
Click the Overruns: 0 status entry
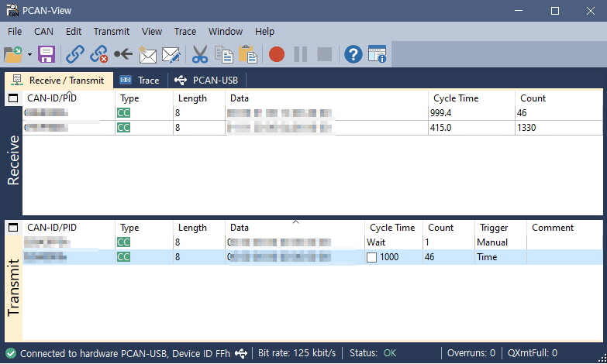471,353
